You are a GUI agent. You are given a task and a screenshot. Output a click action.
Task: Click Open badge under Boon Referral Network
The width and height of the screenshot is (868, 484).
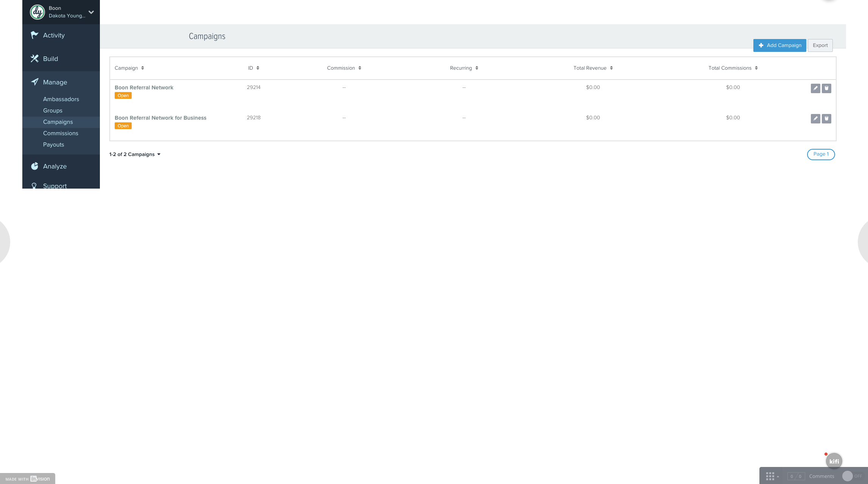[x=123, y=96]
